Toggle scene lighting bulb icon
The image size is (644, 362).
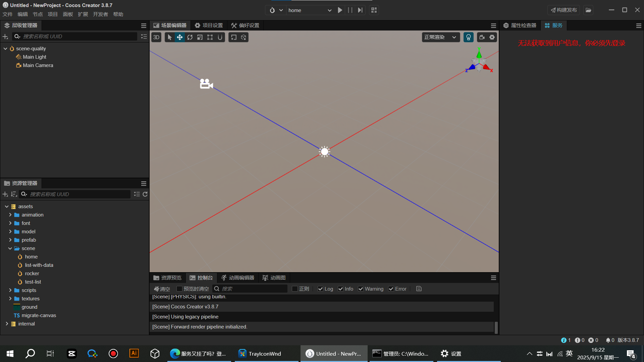(x=469, y=37)
